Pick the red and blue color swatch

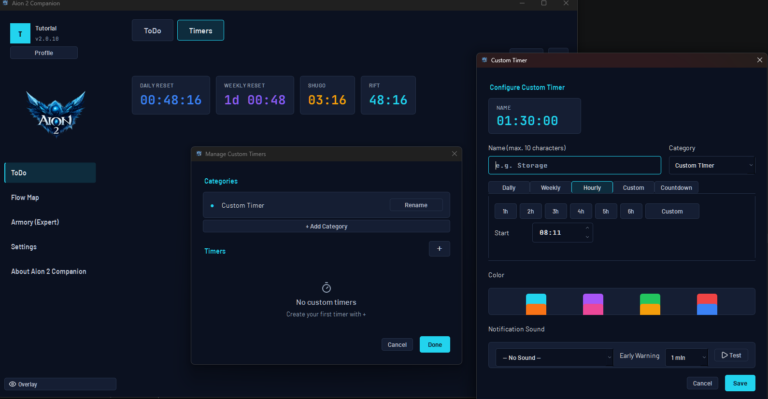pyautogui.click(x=707, y=304)
